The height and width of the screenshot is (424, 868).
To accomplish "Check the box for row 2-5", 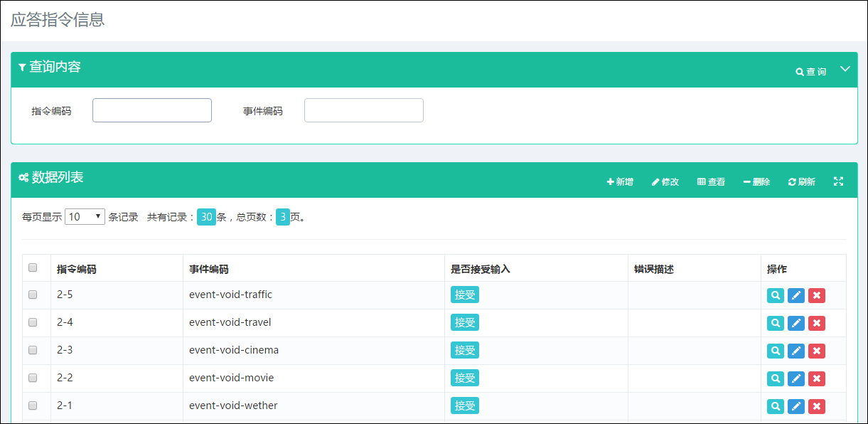I will tap(33, 295).
